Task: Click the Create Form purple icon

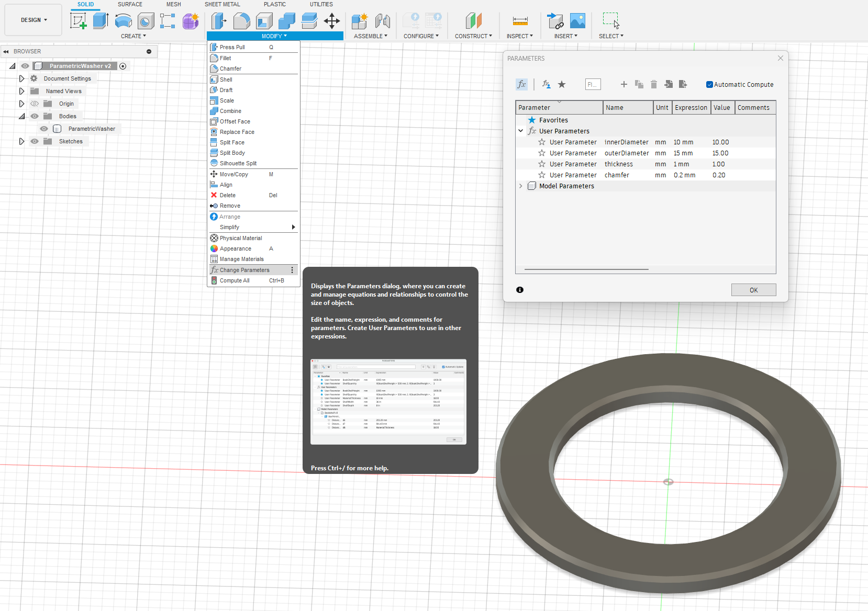Action: [191, 21]
